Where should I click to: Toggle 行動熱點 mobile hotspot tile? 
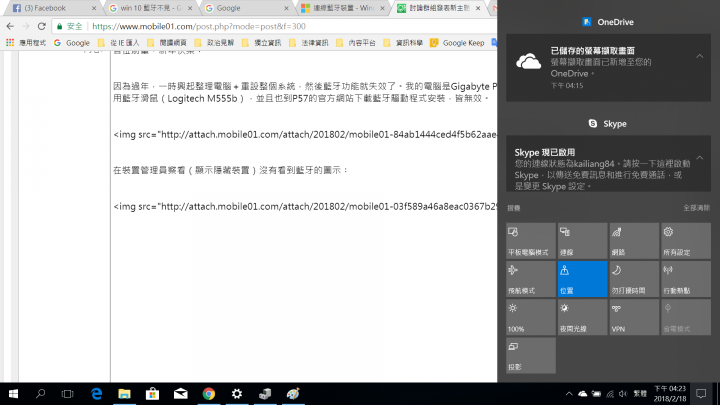pyautogui.click(x=686, y=279)
